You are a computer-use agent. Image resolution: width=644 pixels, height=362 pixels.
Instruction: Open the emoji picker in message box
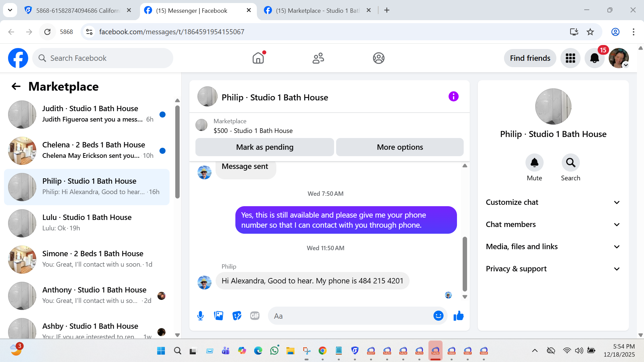pos(438,316)
